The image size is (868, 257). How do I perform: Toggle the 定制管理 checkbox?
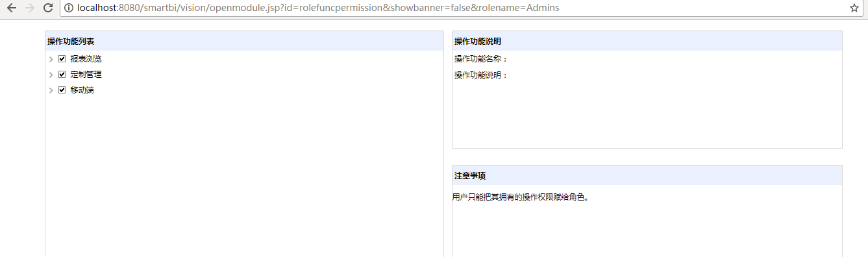tap(62, 74)
